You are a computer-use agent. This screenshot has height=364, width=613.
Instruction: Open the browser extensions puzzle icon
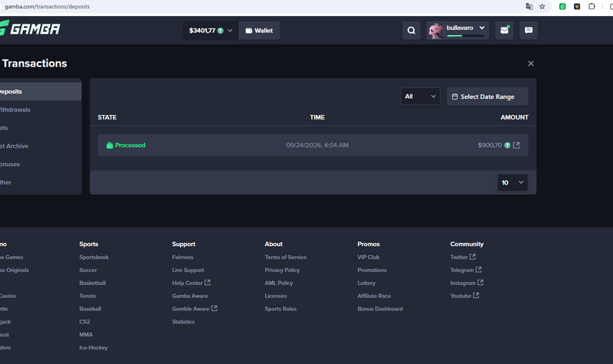click(x=592, y=6)
